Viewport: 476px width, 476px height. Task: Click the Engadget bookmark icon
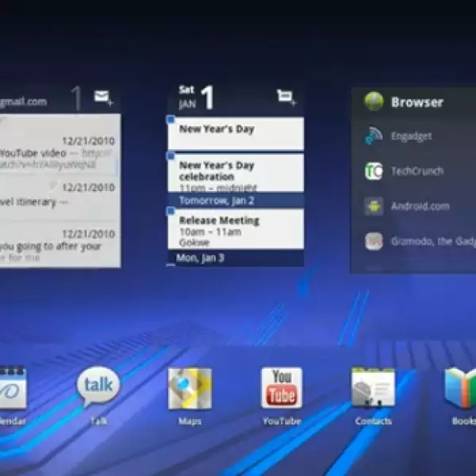tap(374, 136)
